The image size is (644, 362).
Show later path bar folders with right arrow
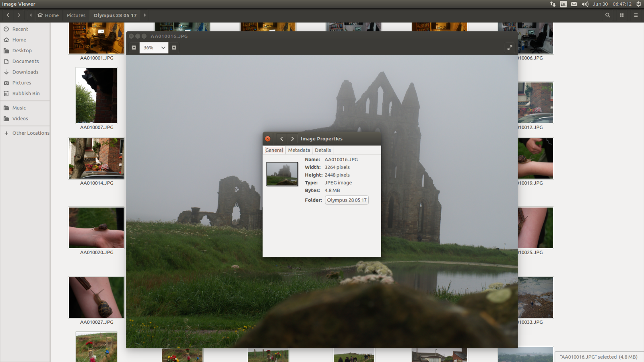coord(145,15)
